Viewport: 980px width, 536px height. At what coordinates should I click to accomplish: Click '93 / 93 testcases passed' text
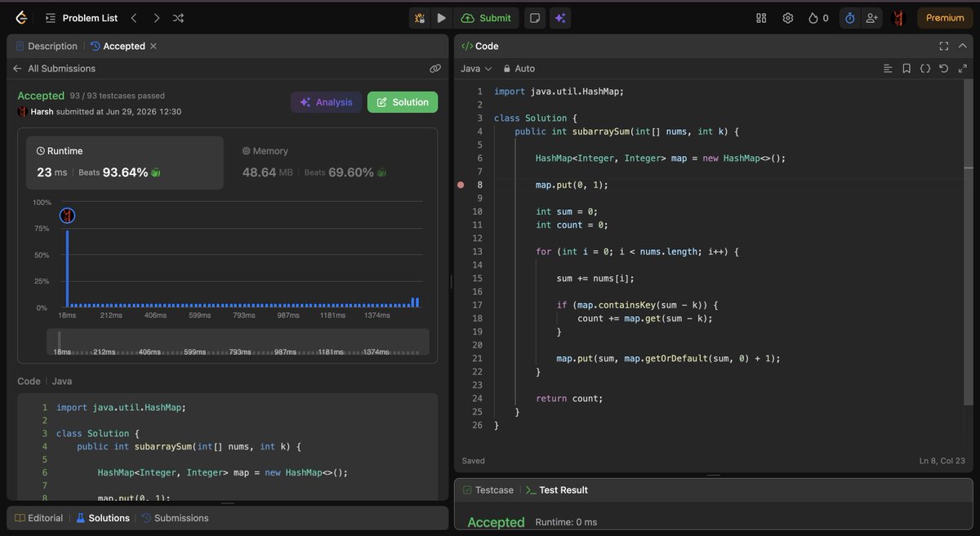coord(117,96)
